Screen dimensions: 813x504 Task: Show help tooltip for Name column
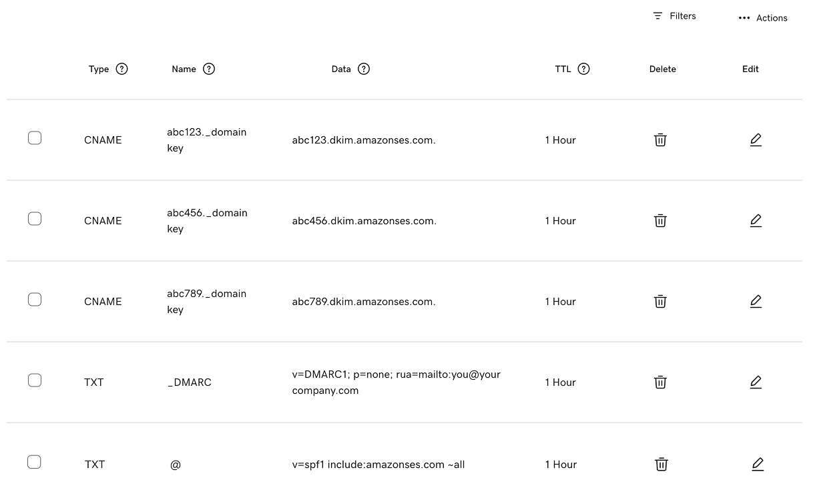click(209, 69)
